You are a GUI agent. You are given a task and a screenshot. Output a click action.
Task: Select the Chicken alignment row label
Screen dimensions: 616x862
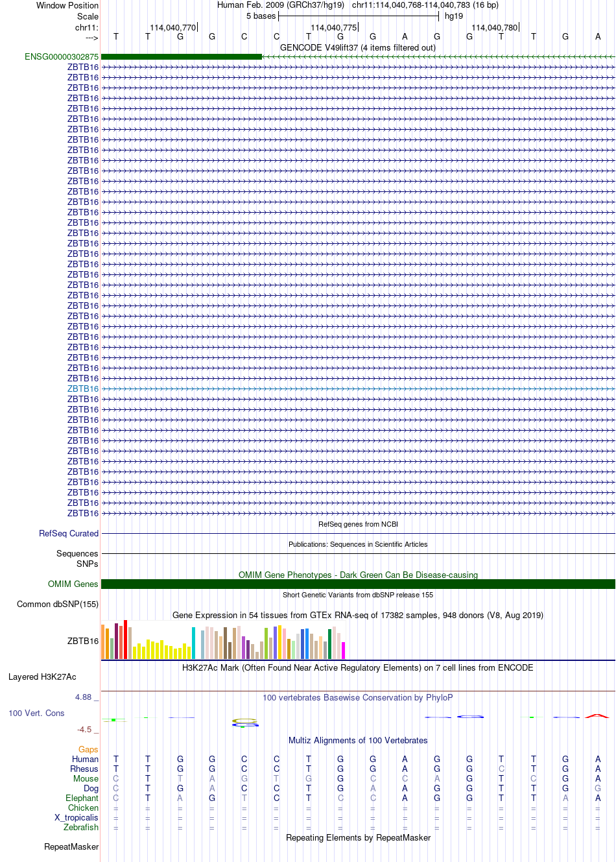click(x=84, y=808)
